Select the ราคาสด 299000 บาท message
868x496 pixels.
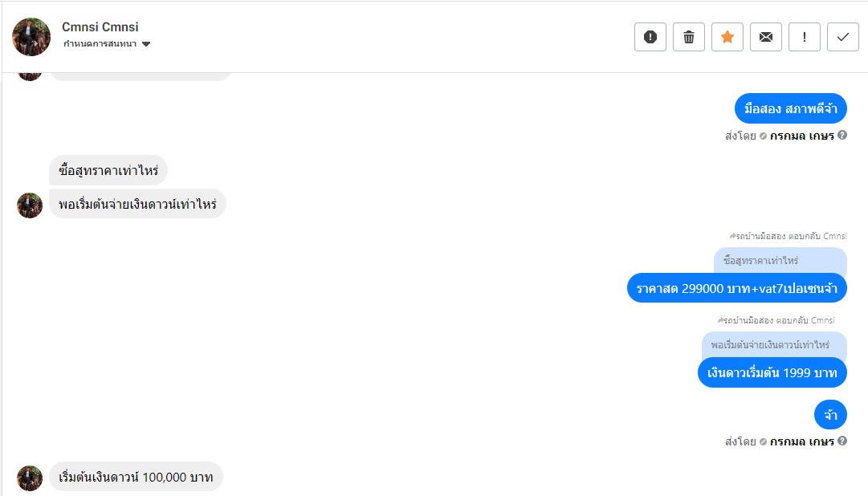coord(736,288)
